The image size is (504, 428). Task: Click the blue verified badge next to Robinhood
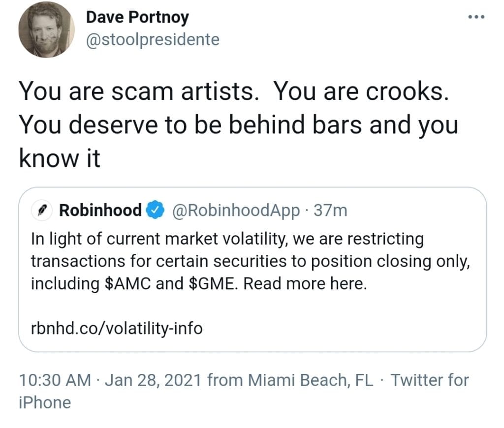click(155, 210)
